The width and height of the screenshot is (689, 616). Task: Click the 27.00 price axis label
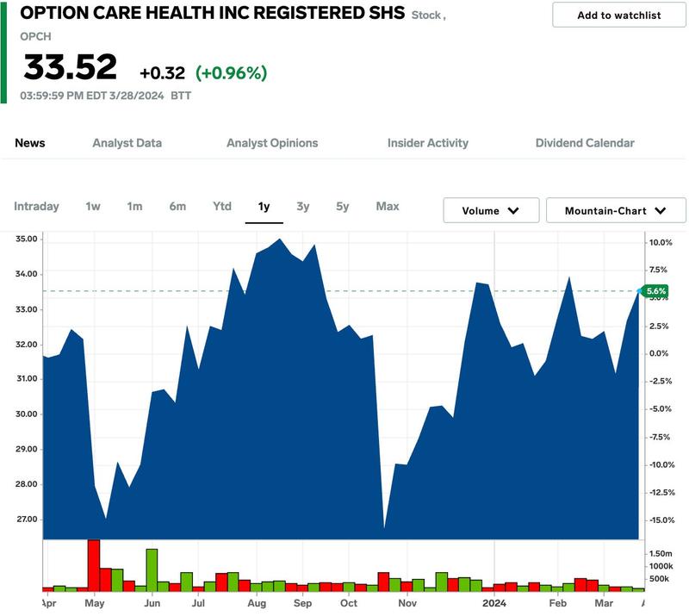click(x=27, y=520)
